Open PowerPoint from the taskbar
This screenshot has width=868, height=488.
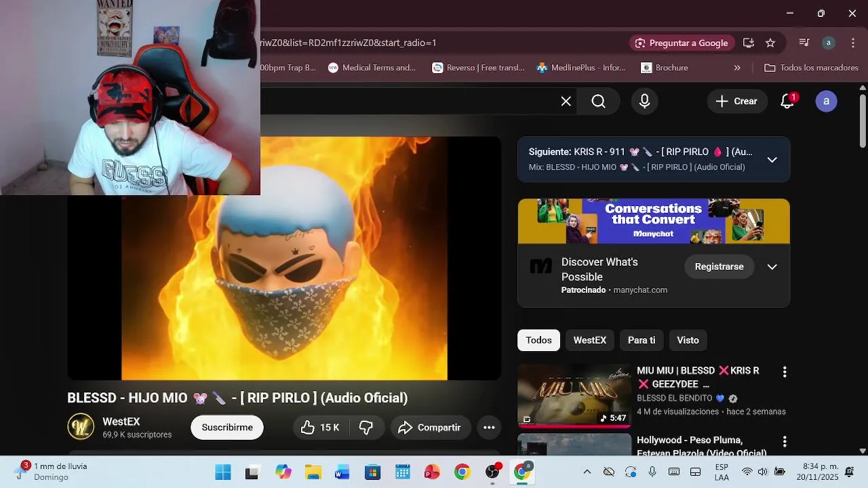pos(432,472)
